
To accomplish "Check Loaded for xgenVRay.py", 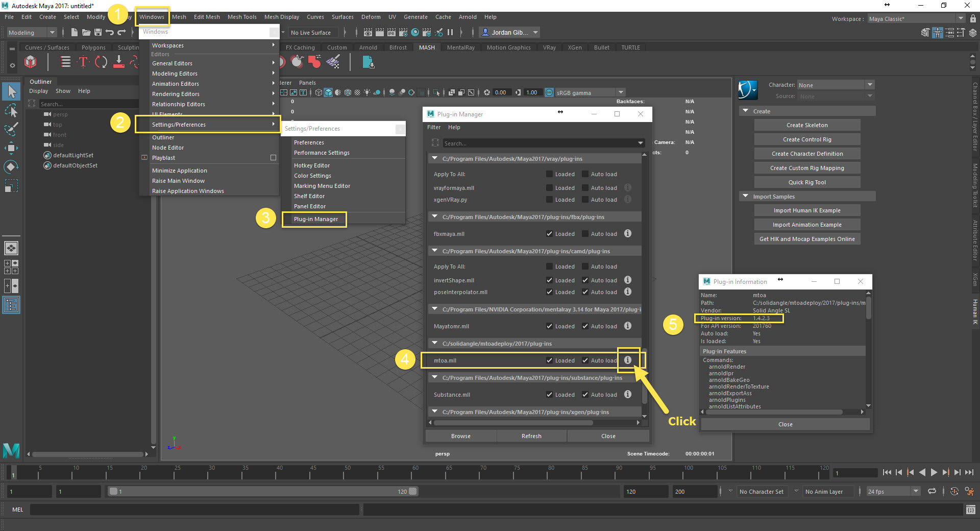I will pyautogui.click(x=550, y=200).
